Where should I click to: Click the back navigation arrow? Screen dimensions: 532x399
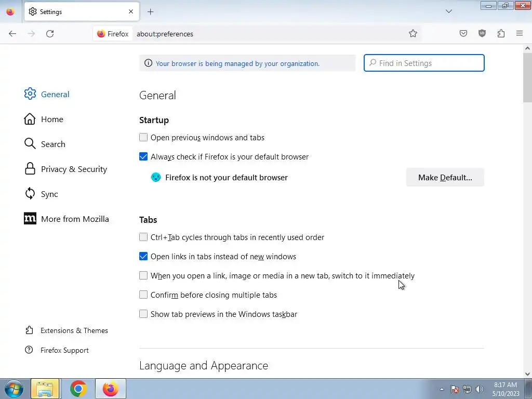click(x=12, y=34)
